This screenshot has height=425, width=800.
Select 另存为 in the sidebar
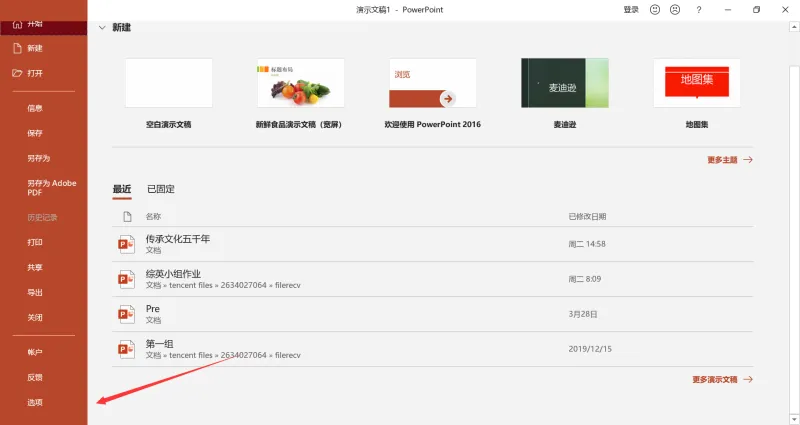39,158
